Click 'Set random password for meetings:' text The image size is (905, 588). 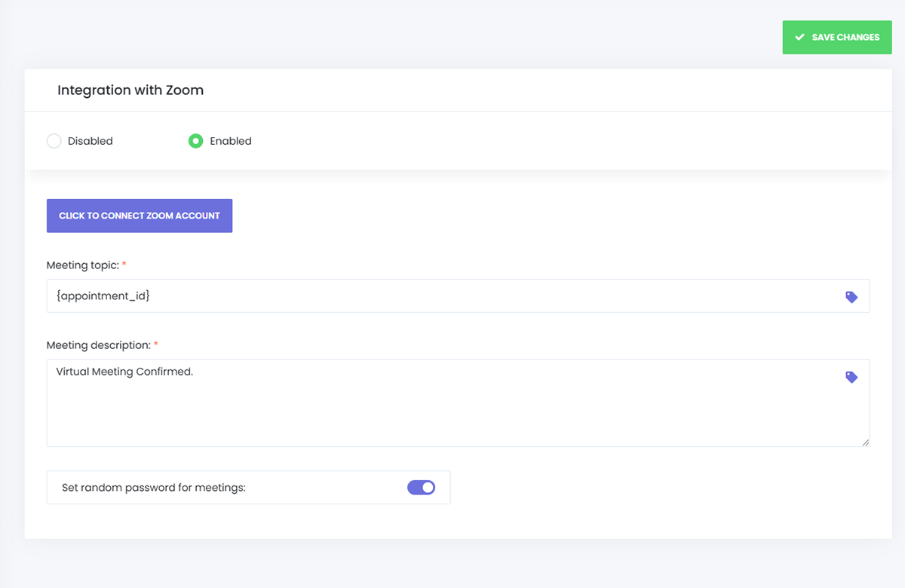coord(154,488)
